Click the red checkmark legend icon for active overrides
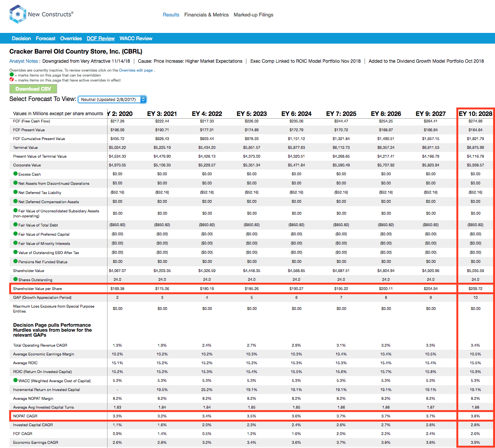495x448 pixels. tap(11, 80)
